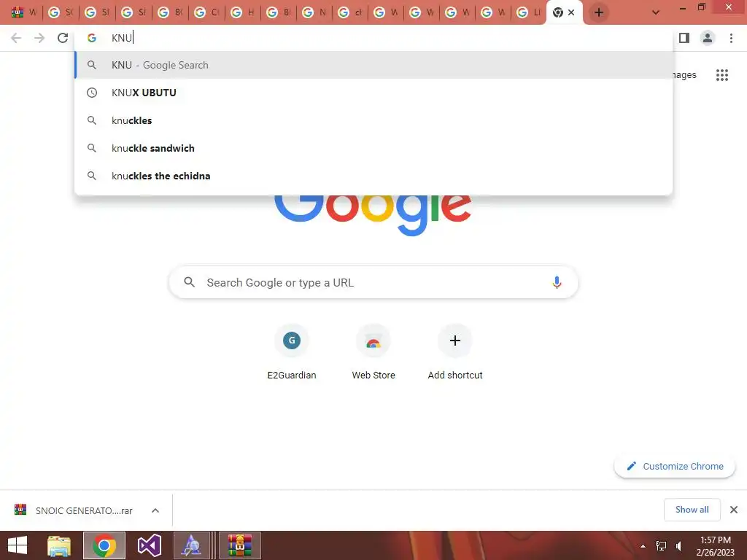The width and height of the screenshot is (747, 560).
Task: Open the first tab with WinRAR icon
Action: [24, 12]
